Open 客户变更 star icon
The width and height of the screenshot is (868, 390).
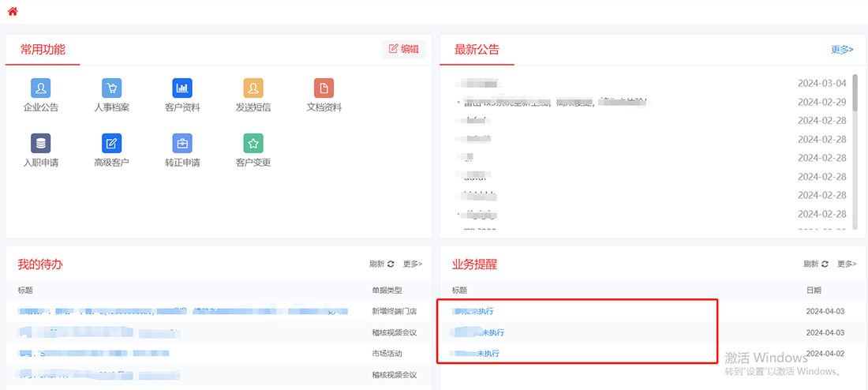[253, 143]
